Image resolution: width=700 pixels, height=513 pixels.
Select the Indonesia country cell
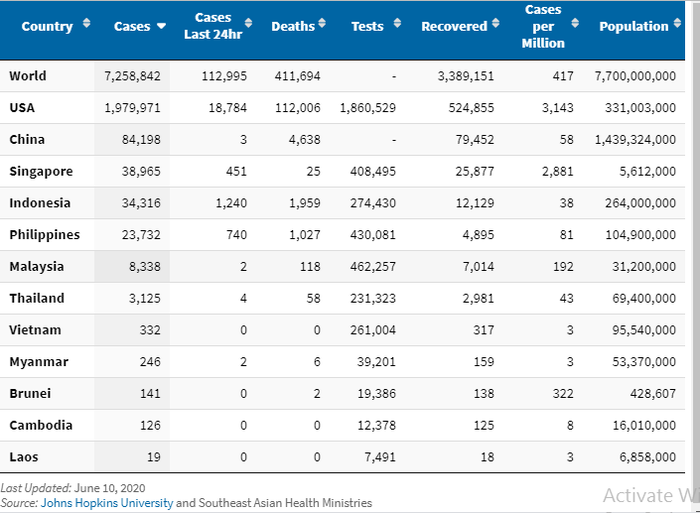click(40, 203)
